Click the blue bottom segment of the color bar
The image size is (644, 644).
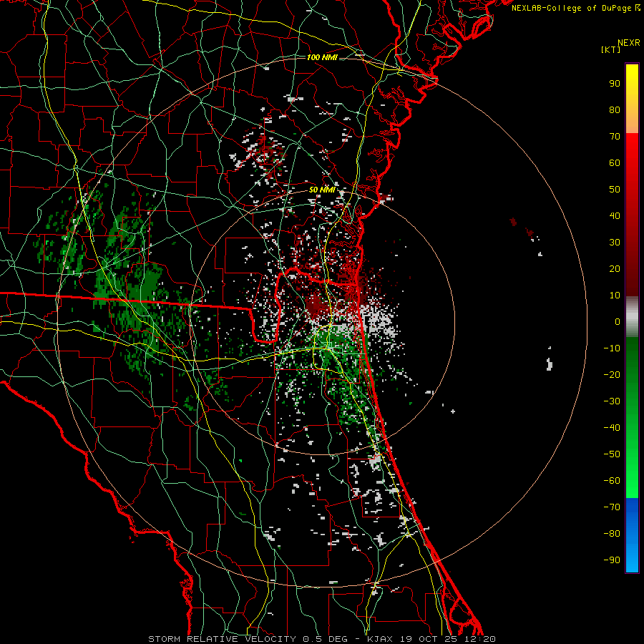(632, 535)
